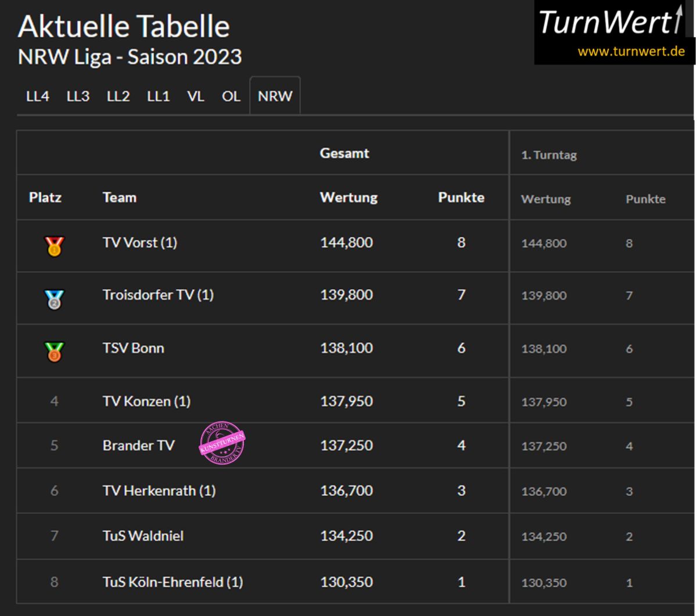Click the 1. Turntag header

click(549, 156)
